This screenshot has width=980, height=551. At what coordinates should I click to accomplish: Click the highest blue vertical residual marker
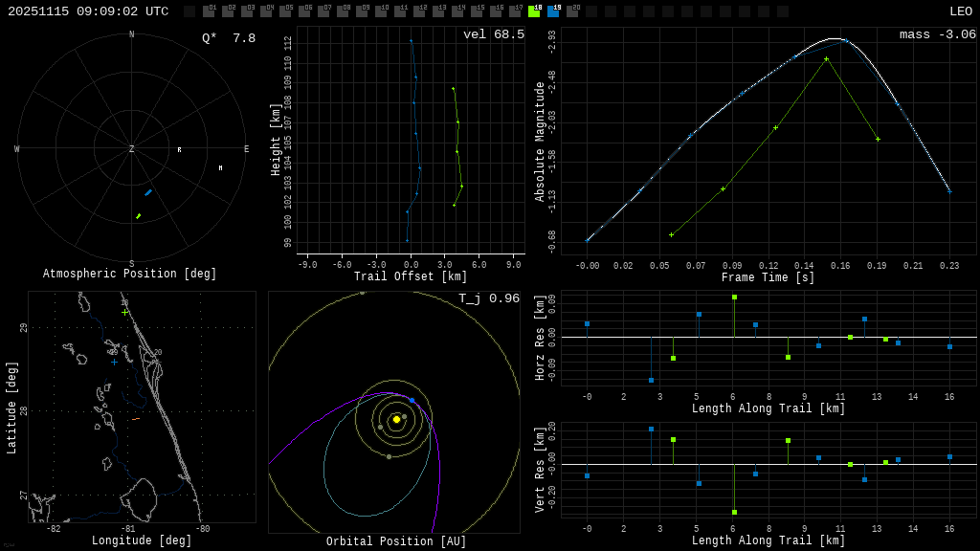(651, 430)
